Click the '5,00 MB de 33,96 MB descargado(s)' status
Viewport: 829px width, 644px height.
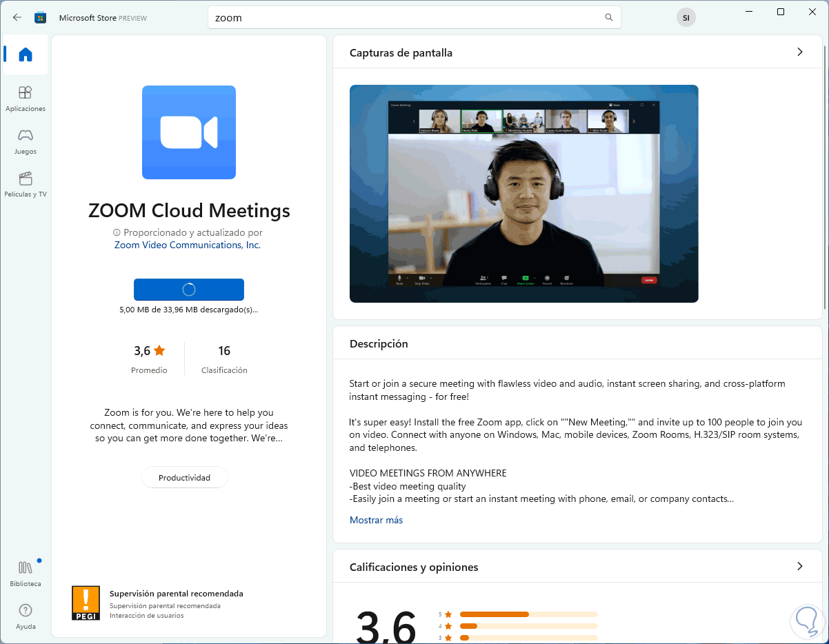point(189,310)
